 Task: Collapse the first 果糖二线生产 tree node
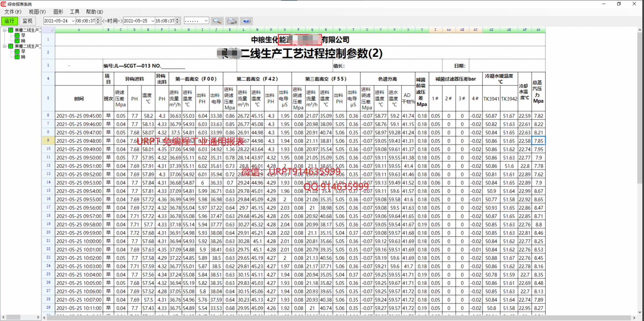click(x=4, y=30)
